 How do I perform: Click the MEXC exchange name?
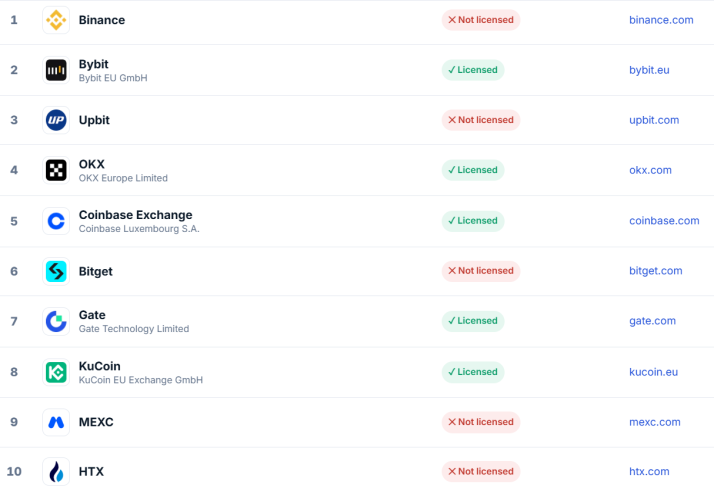[x=96, y=422]
